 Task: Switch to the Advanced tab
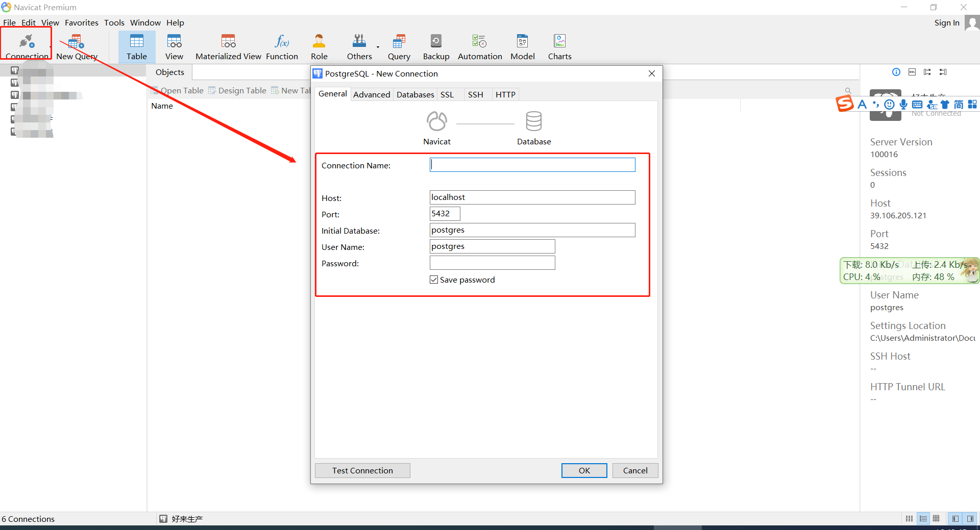coord(372,94)
